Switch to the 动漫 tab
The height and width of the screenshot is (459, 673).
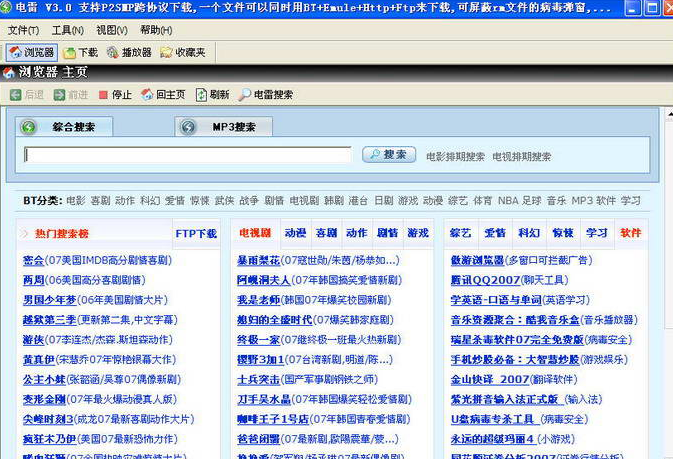click(x=295, y=233)
